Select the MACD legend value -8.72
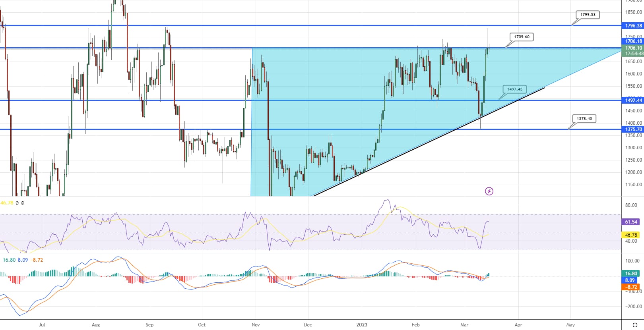The image size is (644, 330). click(x=37, y=260)
